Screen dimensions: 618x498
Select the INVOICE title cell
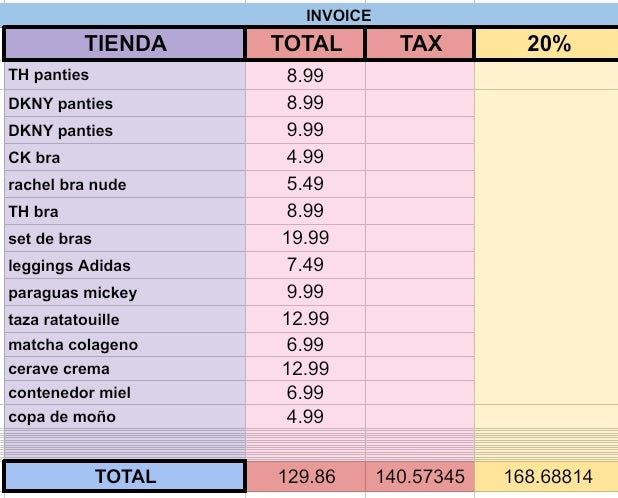pyautogui.click(x=339, y=15)
